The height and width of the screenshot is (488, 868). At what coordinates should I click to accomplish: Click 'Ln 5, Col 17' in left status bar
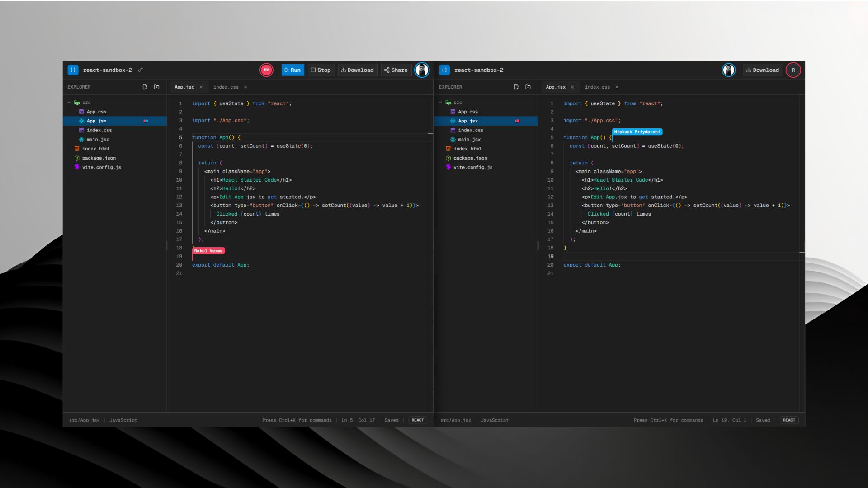[358, 420]
